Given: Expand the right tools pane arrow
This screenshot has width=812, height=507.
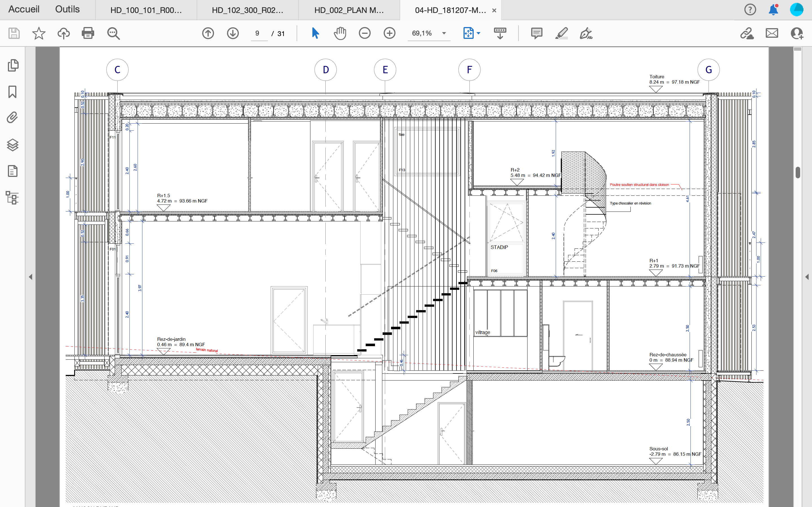Looking at the screenshot, I should [x=807, y=277].
